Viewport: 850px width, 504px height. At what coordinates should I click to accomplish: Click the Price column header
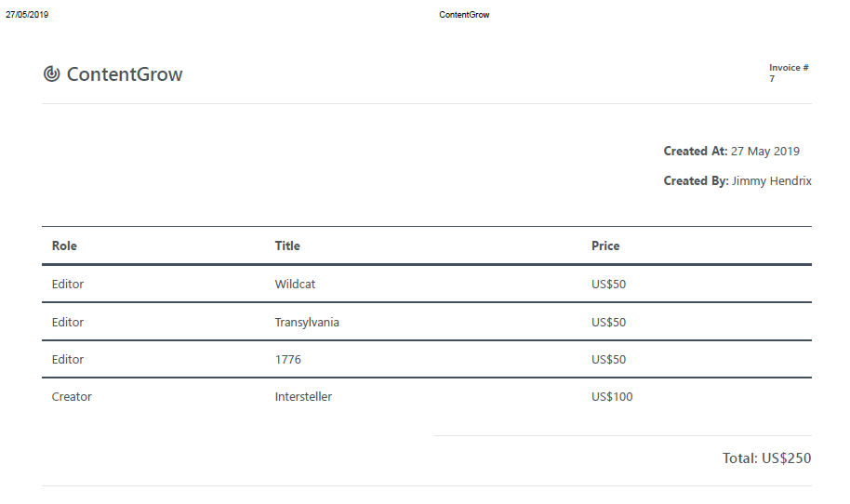[605, 246]
